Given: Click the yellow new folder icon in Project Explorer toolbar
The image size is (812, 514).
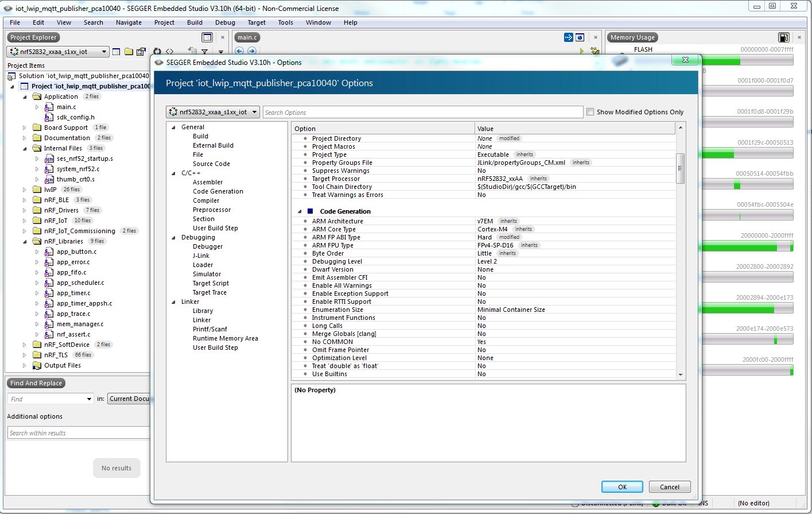Looking at the screenshot, I should tap(129, 52).
